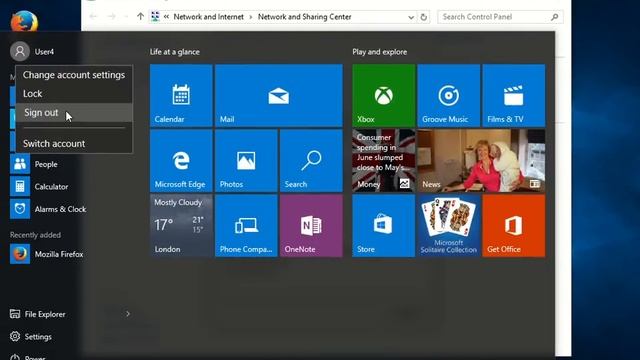Open the News photo tile
The width and height of the screenshot is (640, 360).
point(481,160)
